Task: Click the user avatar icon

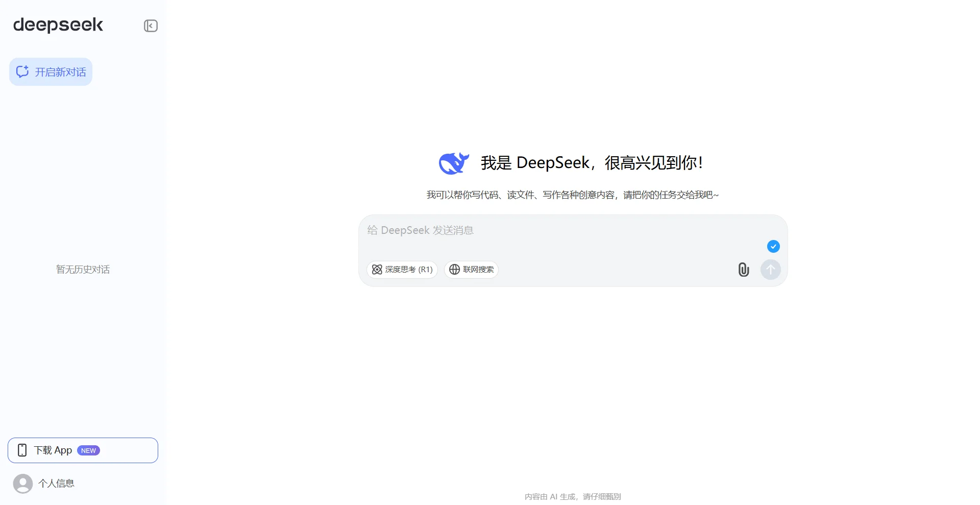Action: (x=22, y=483)
